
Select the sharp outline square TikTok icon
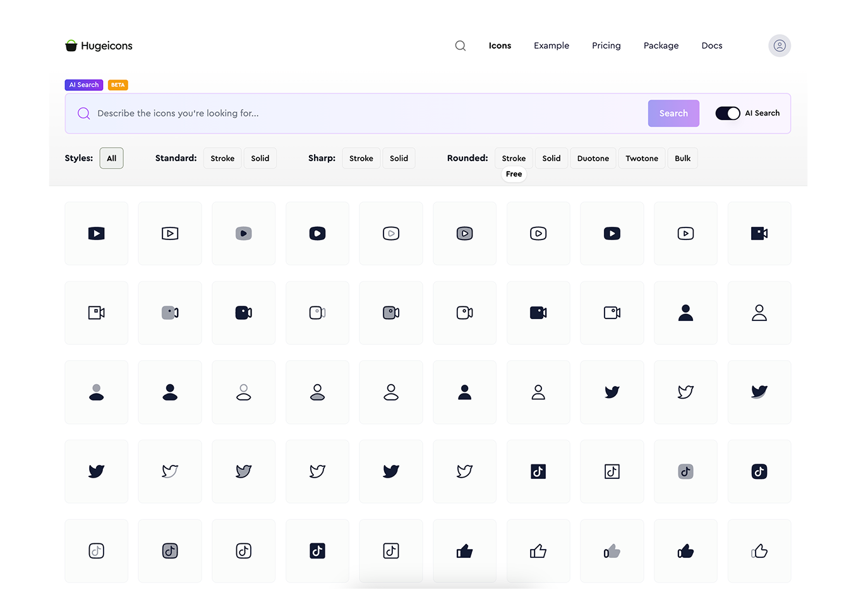click(612, 471)
